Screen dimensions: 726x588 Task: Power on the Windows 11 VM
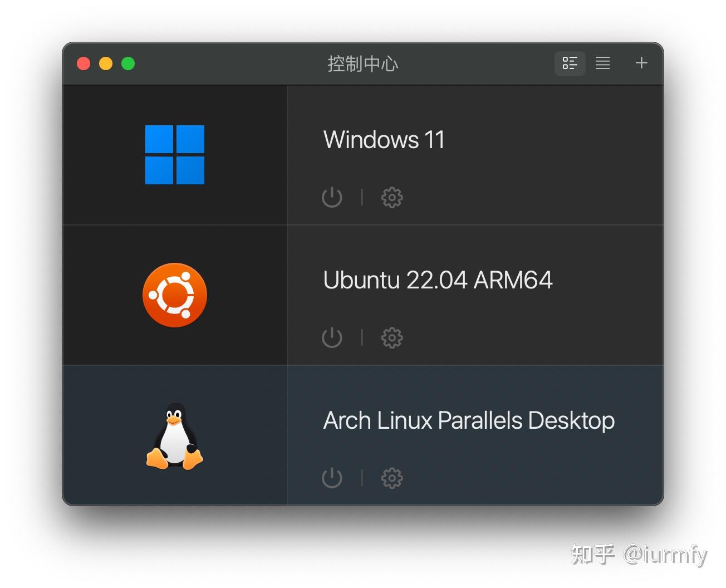point(331,197)
